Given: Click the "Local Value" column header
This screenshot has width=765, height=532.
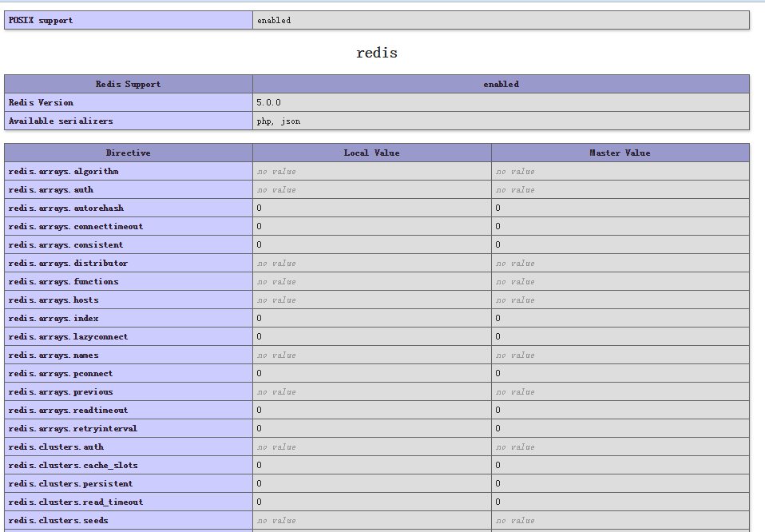Looking at the screenshot, I should (372, 153).
